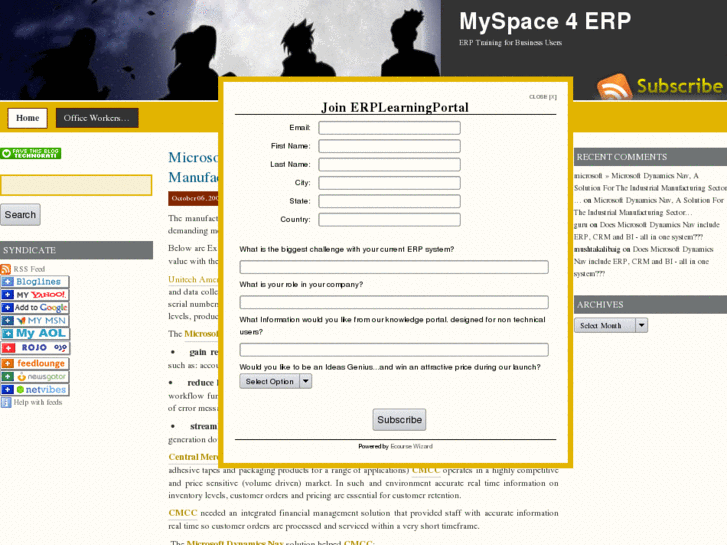Click the knowledge portal information answer field
Viewport: 727px width, 545px height.
click(394, 350)
